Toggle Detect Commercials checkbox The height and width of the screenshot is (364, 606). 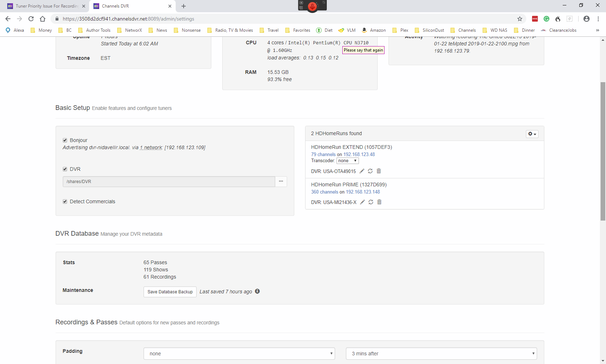point(65,201)
